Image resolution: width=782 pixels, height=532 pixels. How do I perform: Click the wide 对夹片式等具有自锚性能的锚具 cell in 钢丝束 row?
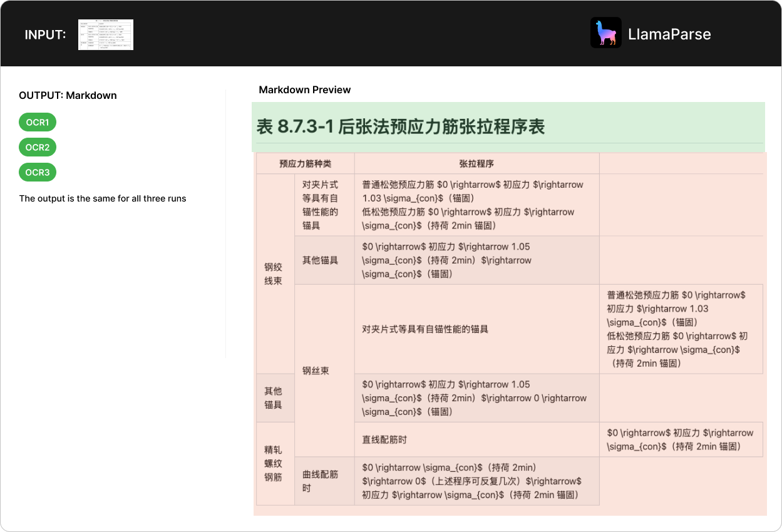tap(425, 329)
